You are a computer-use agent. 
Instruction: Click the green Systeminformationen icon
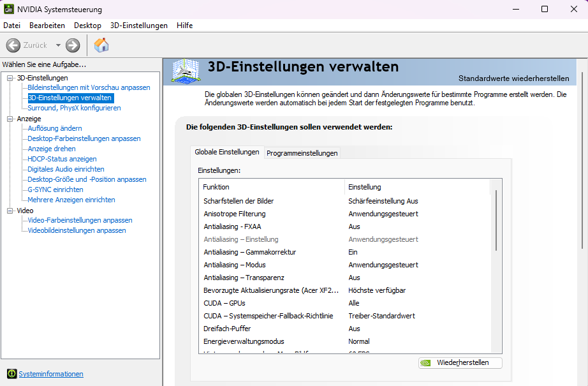tap(11, 374)
